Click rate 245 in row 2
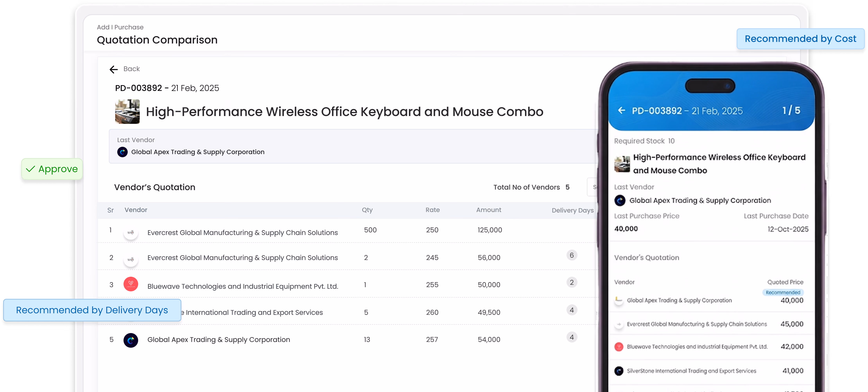This screenshot has height=392, width=868. (x=432, y=257)
